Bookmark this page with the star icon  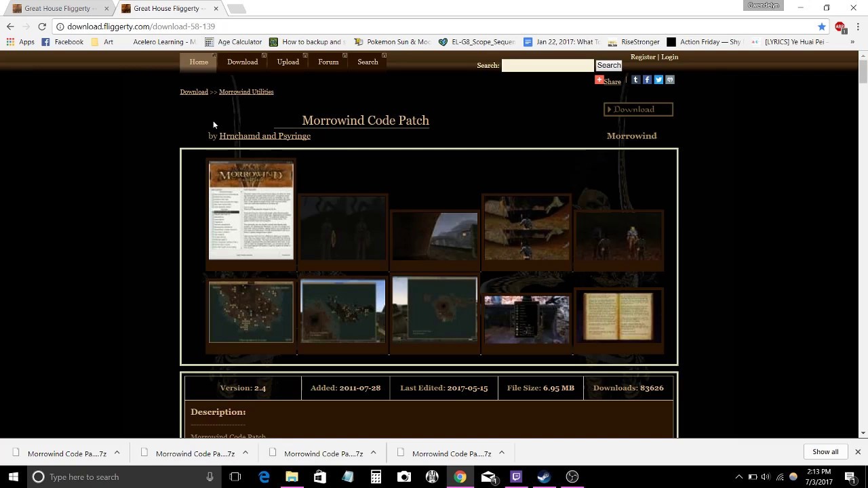click(822, 26)
